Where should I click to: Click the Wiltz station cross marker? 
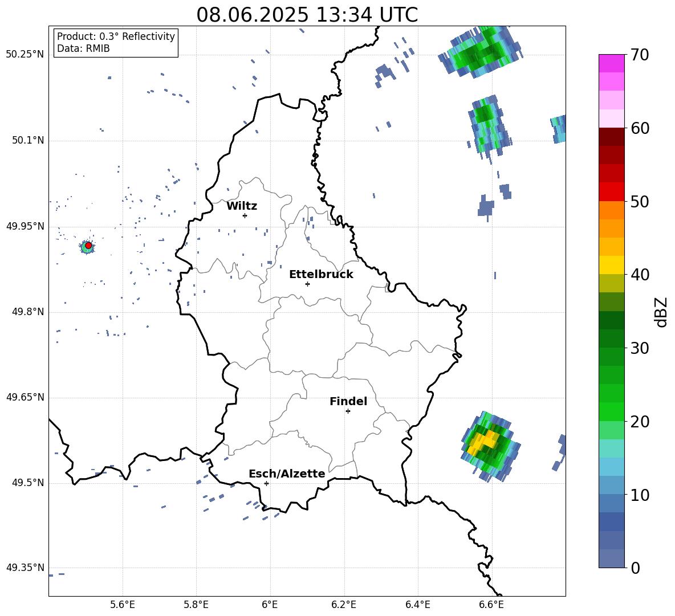point(245,215)
